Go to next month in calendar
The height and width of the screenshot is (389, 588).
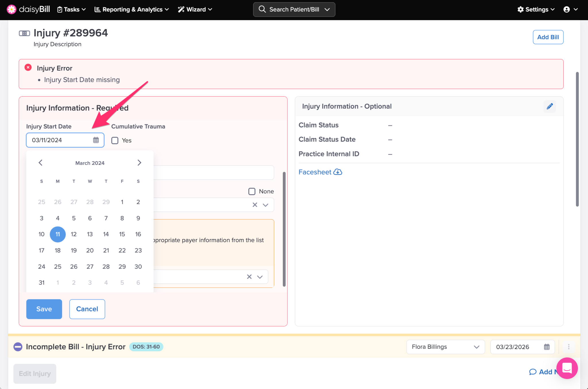tap(139, 163)
